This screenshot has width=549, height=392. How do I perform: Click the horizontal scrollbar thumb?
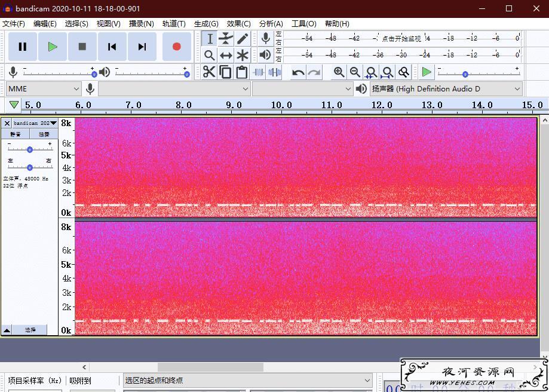click(x=210, y=367)
